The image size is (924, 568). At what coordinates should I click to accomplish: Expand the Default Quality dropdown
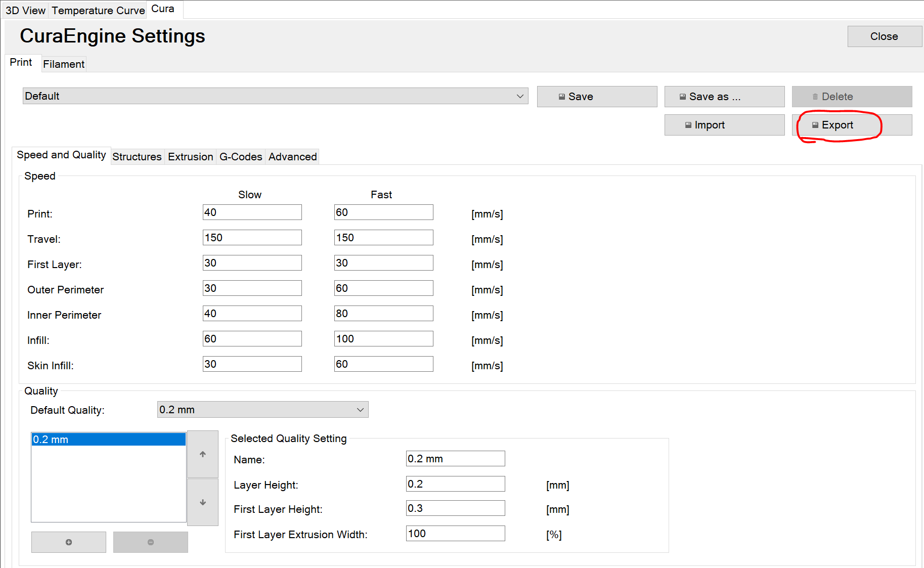pos(263,410)
